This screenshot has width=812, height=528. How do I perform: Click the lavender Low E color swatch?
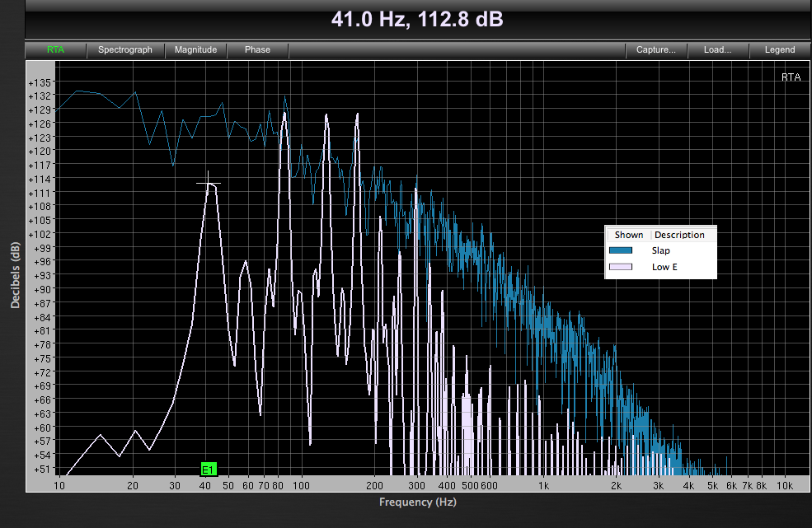pos(621,267)
